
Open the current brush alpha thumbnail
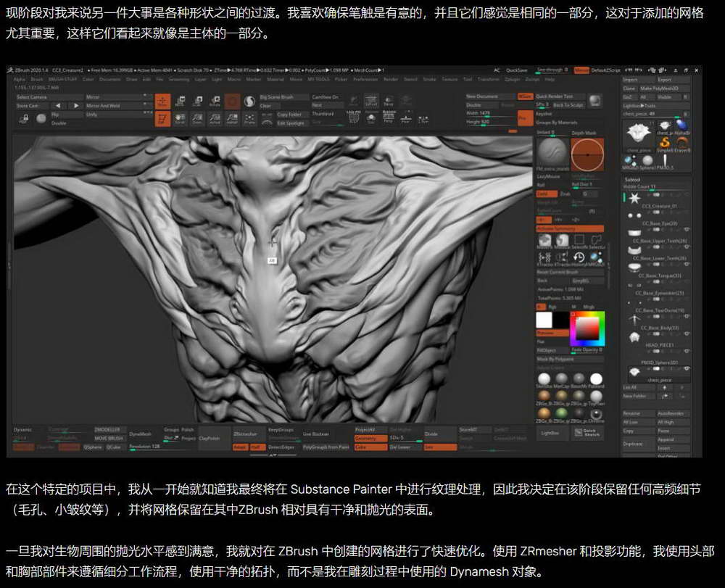[x=552, y=154]
